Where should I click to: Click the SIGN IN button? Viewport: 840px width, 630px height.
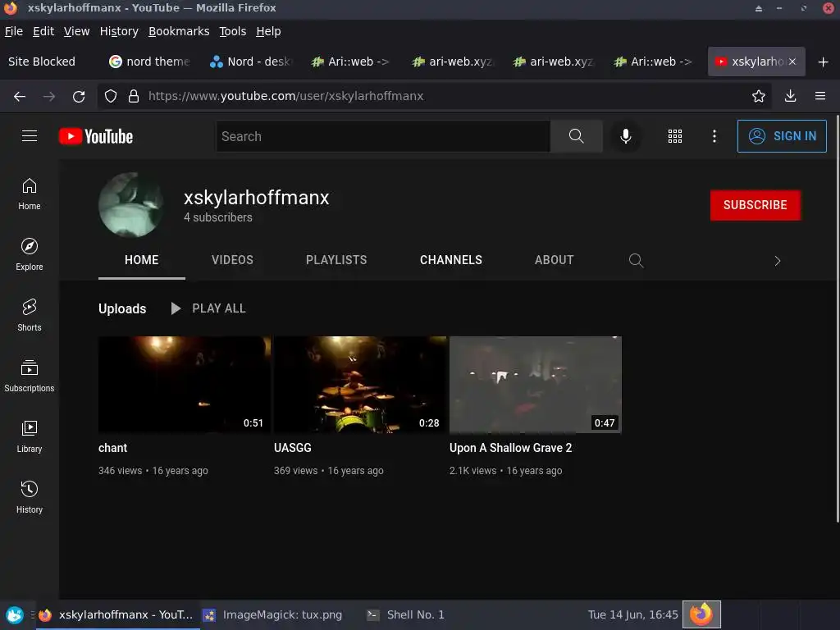click(x=782, y=136)
